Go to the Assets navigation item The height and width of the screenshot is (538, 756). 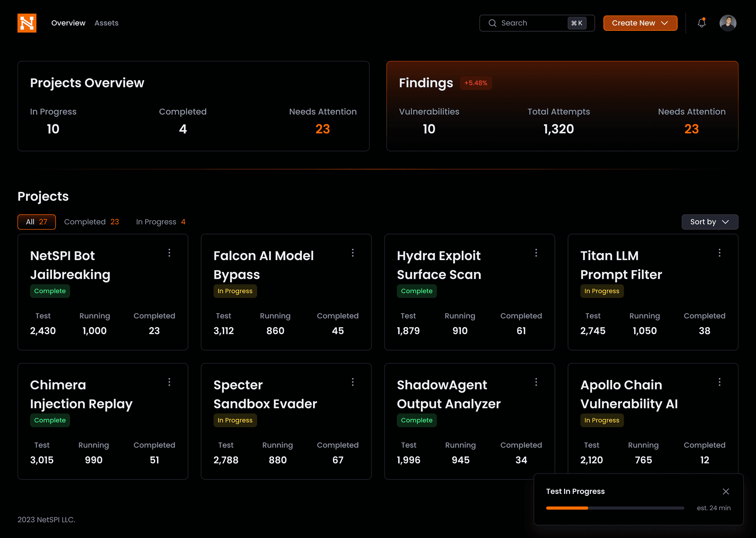[106, 23]
